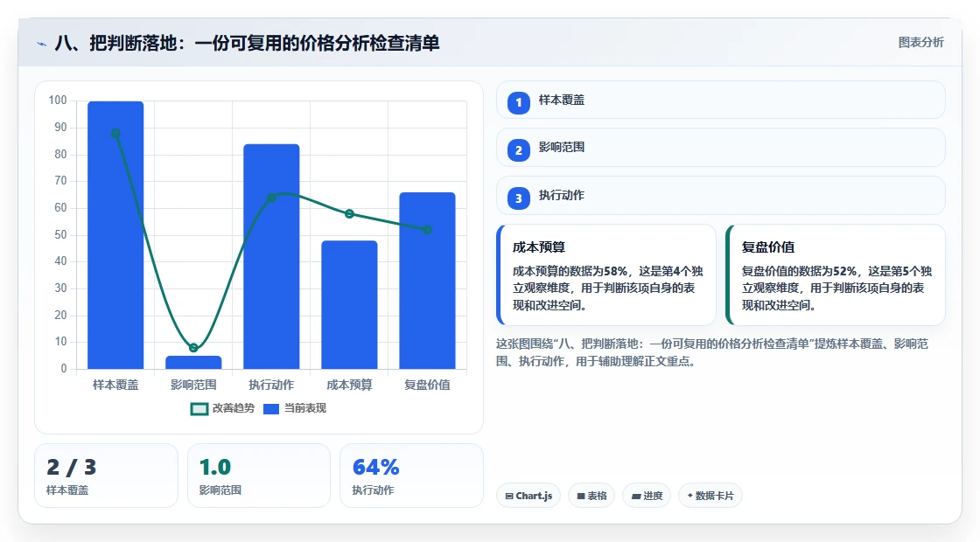The height and width of the screenshot is (542, 980).
Task: Click the 50 y-axis value
Action: [60, 235]
